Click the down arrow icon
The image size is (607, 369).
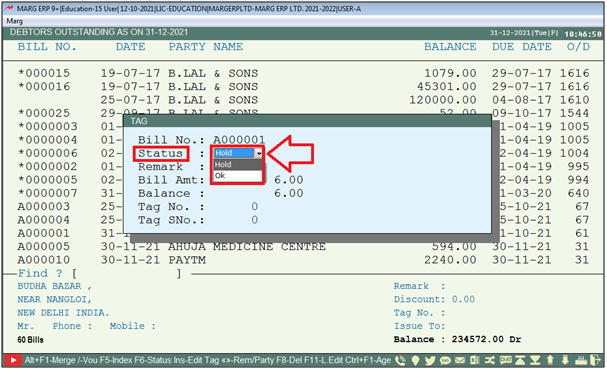pos(565,360)
